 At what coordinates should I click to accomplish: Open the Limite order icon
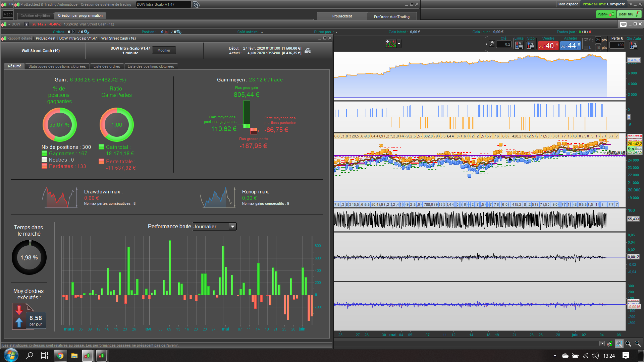pyautogui.click(x=519, y=45)
